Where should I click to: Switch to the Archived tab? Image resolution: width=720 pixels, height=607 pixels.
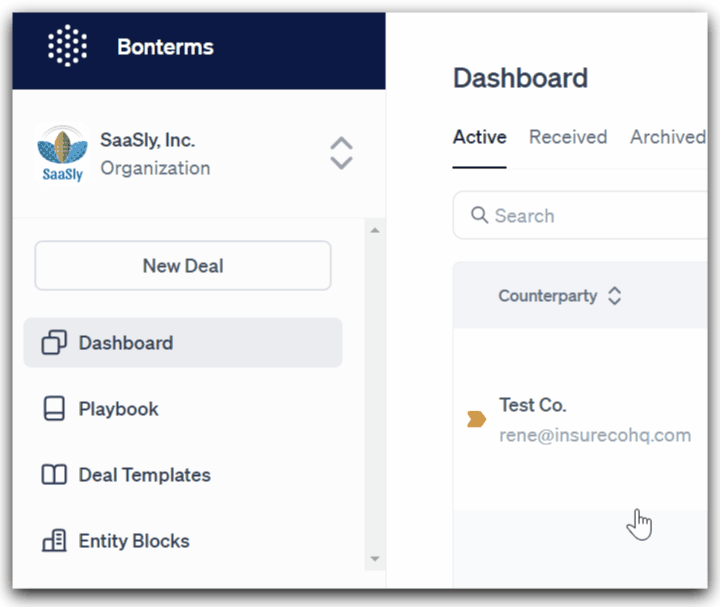(668, 137)
